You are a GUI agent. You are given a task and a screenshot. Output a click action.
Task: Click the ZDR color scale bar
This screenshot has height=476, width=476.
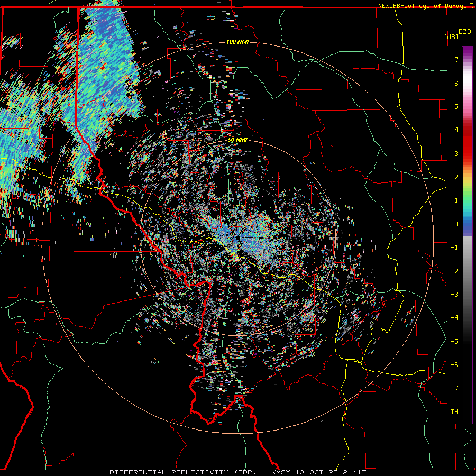coord(467,235)
